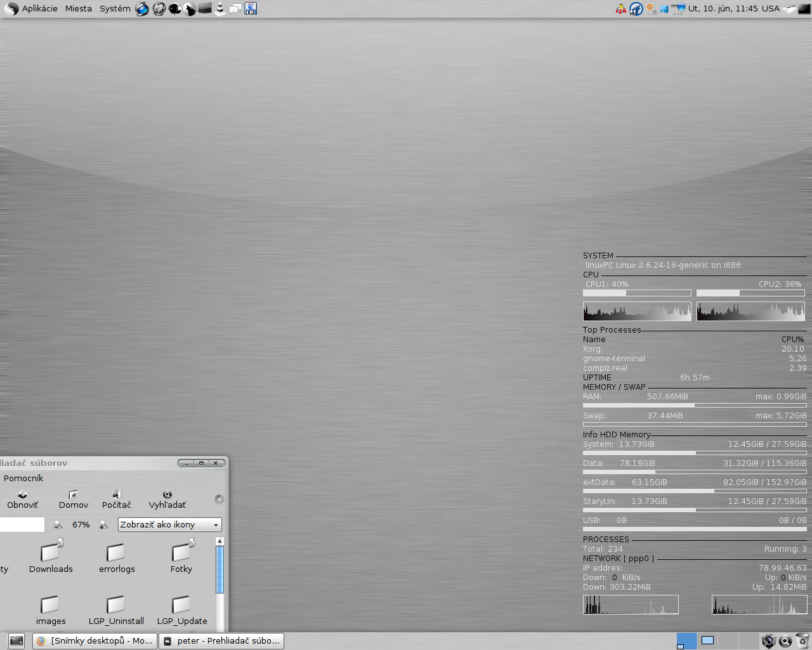Click the blue cube tray icon

point(664,9)
